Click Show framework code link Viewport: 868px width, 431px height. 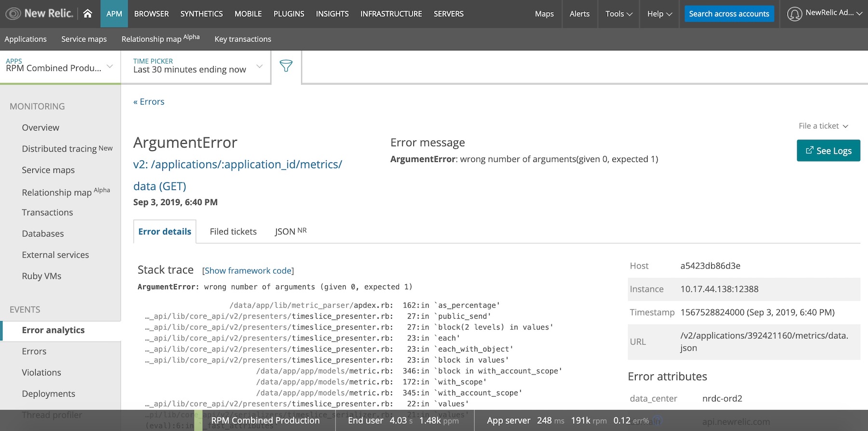tap(248, 271)
